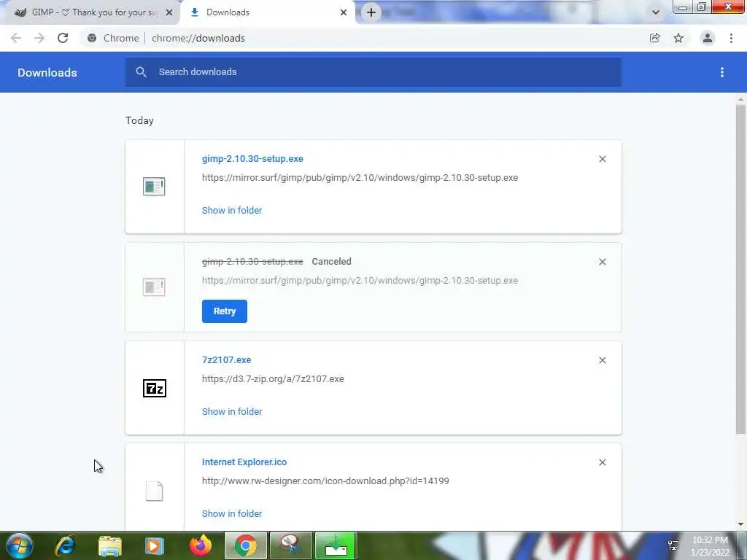The image size is (747, 560).
Task: Click the Chrome site info chip
Action: tap(115, 38)
